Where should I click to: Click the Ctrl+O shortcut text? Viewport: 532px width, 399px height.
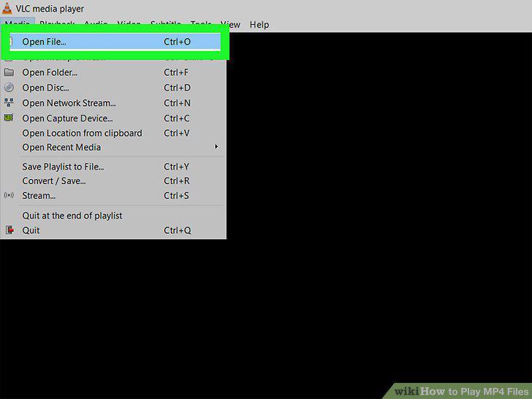coord(177,42)
